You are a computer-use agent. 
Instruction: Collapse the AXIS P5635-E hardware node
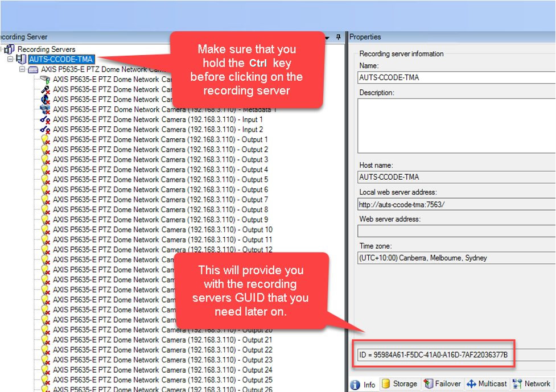pyautogui.click(x=22, y=69)
